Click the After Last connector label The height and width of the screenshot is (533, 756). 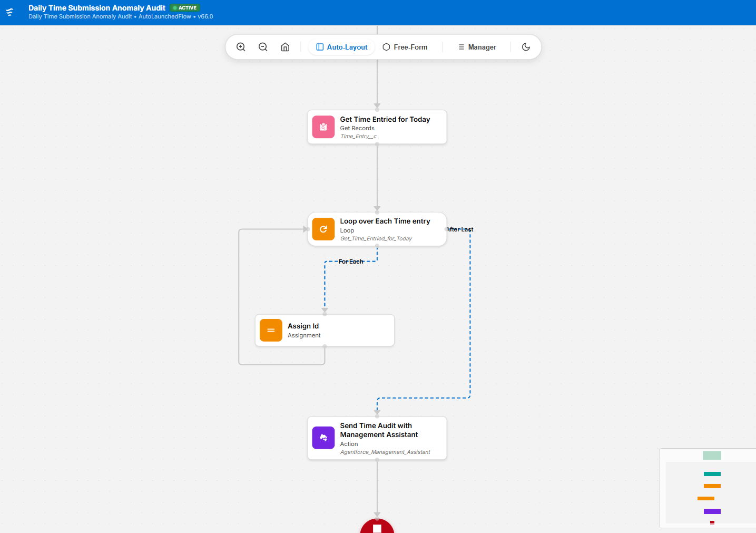(x=460, y=229)
